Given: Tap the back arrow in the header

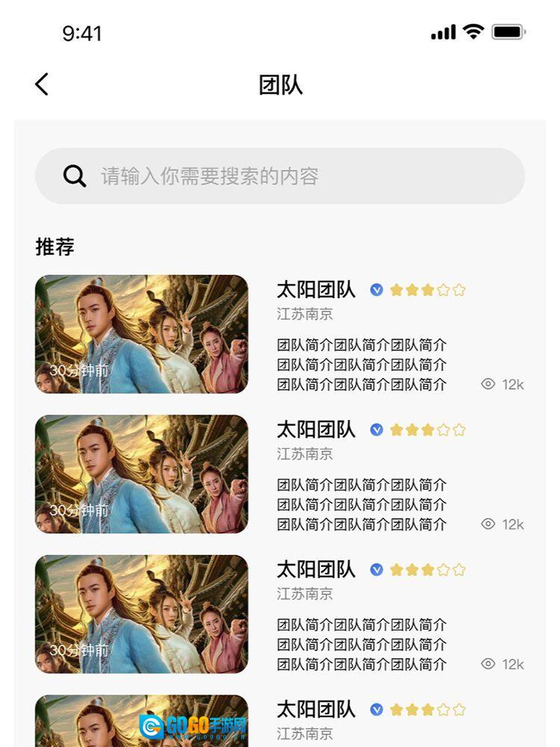Looking at the screenshot, I should point(42,84).
